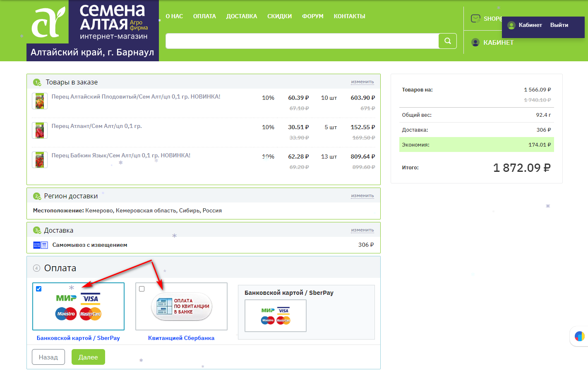Image resolution: width=588 pixels, height=371 pixels.
Task: Uncheck the bank card payment checkbox
Action: [x=39, y=289]
